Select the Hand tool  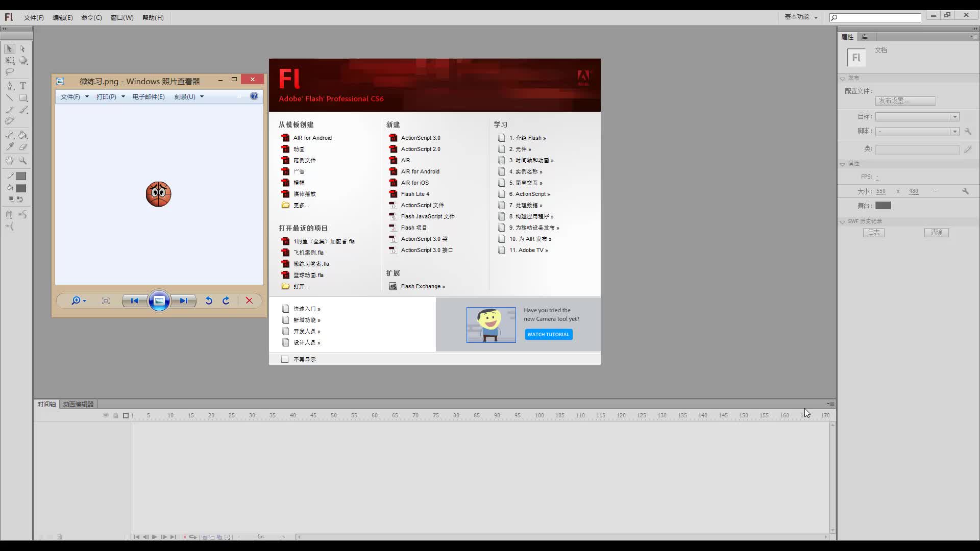click(x=9, y=161)
